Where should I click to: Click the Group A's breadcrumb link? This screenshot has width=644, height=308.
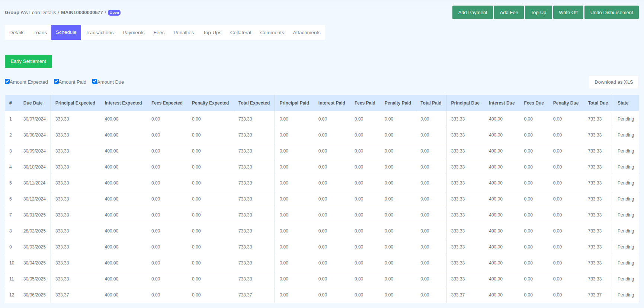(16, 13)
